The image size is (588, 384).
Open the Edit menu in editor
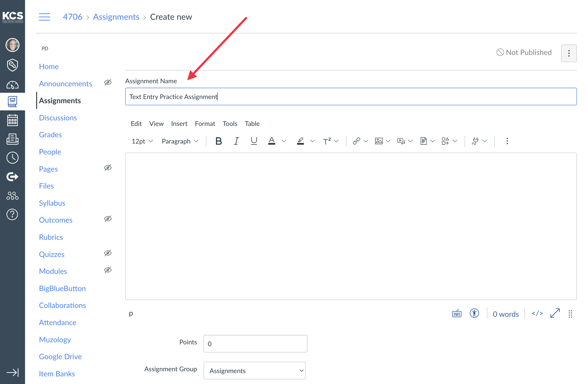[x=136, y=123]
